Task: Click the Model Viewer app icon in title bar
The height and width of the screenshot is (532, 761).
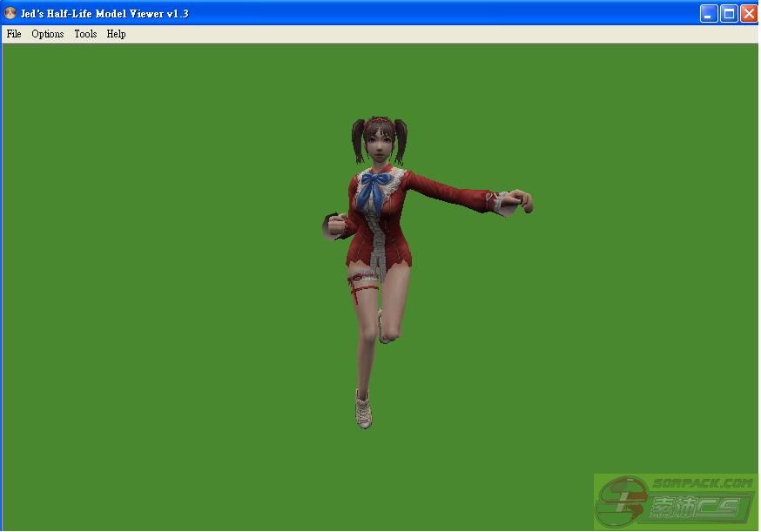Action: point(10,13)
